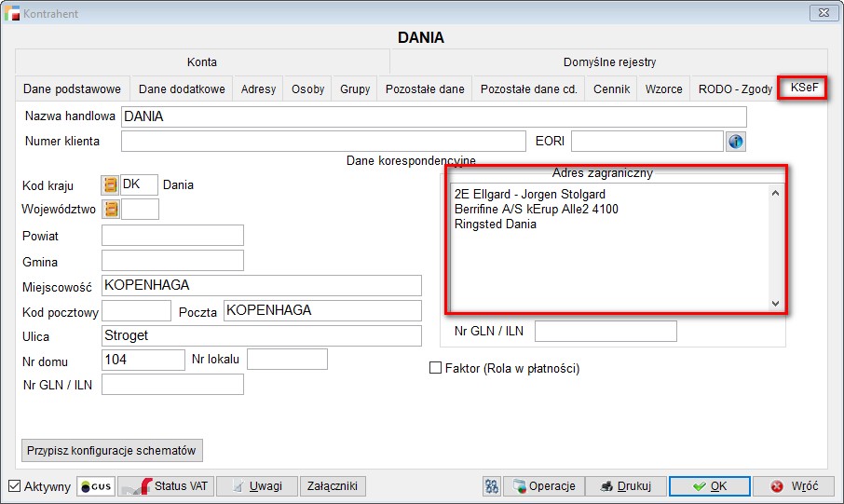Viewport: 844px width, 504px height.
Task: Switch to the KSeF tab
Action: point(803,88)
